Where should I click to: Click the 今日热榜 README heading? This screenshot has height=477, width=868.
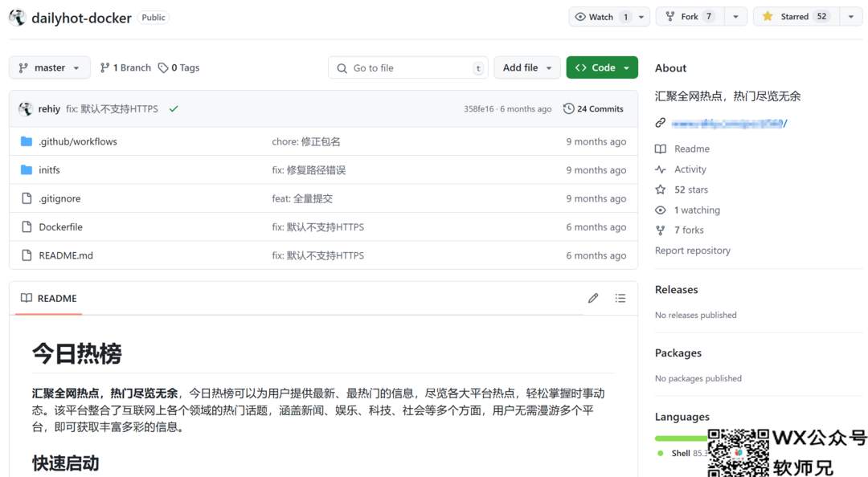(77, 353)
